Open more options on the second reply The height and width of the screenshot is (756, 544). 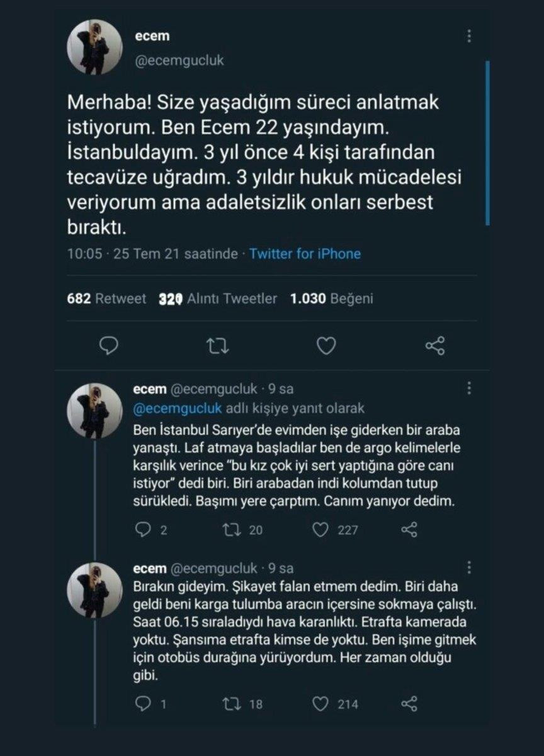(469, 567)
